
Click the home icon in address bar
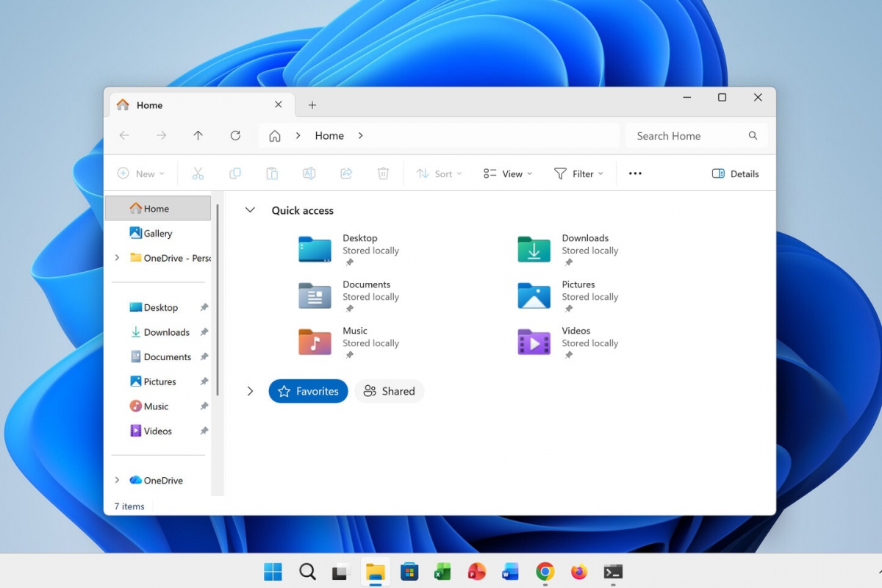[275, 136]
